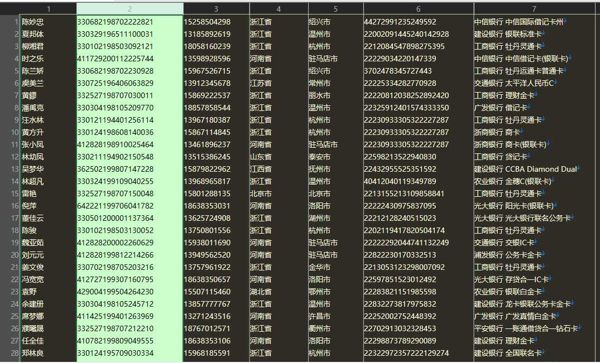Click column header 5
This screenshot has height=363, width=600.
tap(336, 9)
